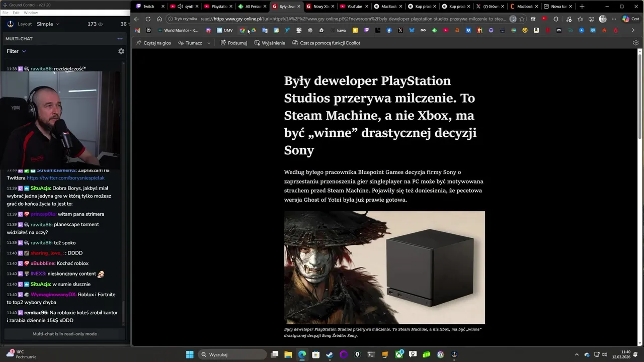
Task: Show hidden system tray icons
Action: click(578, 354)
